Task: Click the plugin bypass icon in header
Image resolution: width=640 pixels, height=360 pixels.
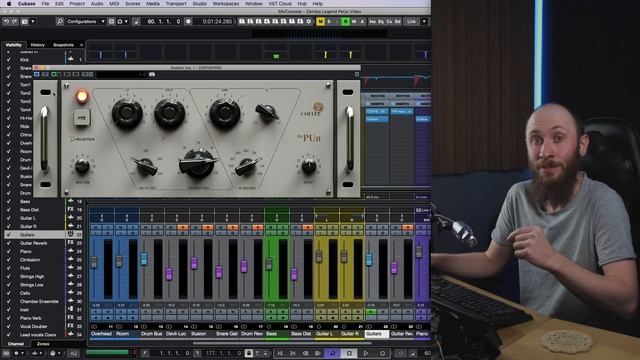Action: [x=37, y=74]
